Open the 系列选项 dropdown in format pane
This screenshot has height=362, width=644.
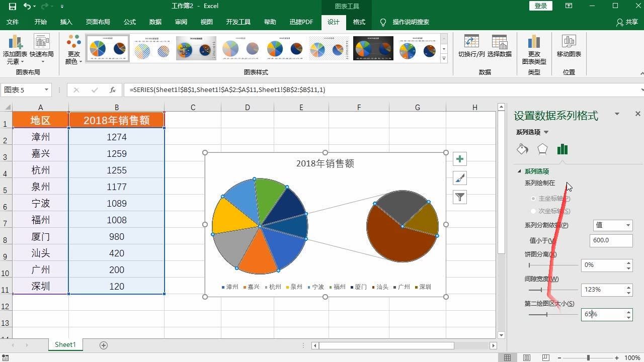(547, 132)
